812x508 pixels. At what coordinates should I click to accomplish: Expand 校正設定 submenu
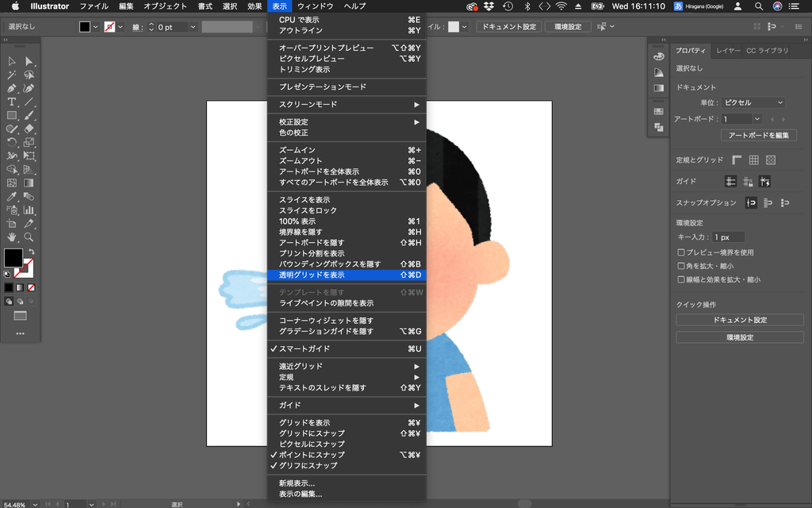click(x=347, y=121)
